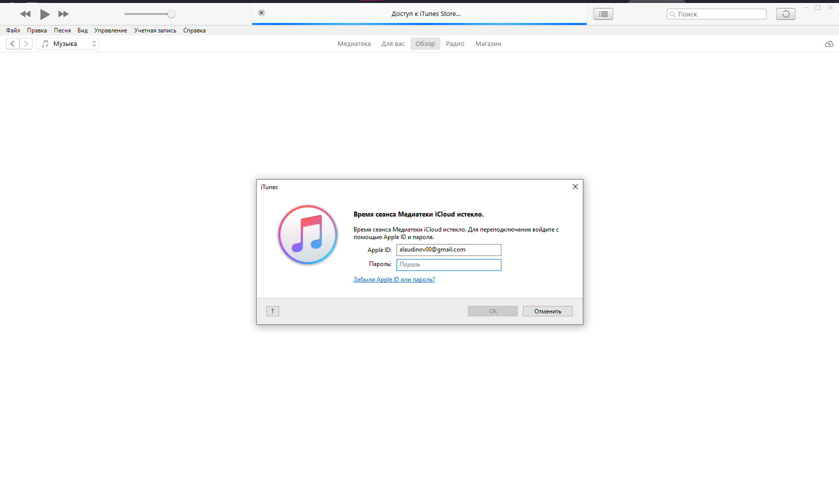
Task: Cancel iTunes Store loading with the x icon
Action: click(261, 13)
